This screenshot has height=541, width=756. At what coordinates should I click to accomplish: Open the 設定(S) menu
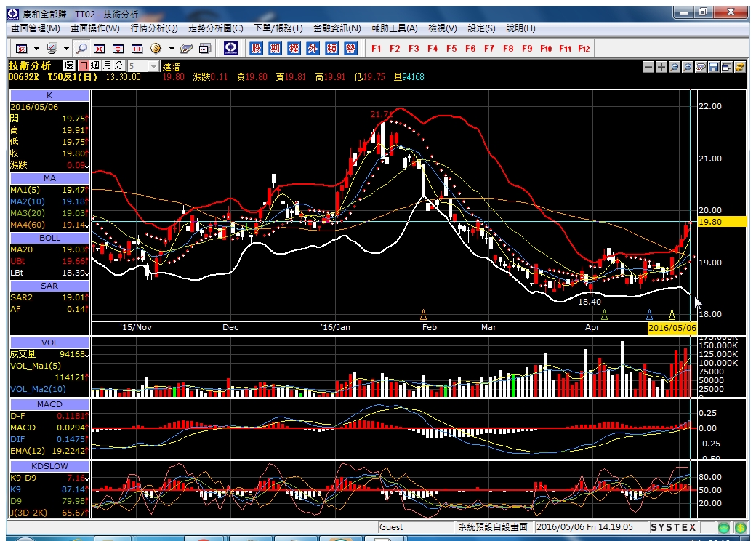coord(482,28)
